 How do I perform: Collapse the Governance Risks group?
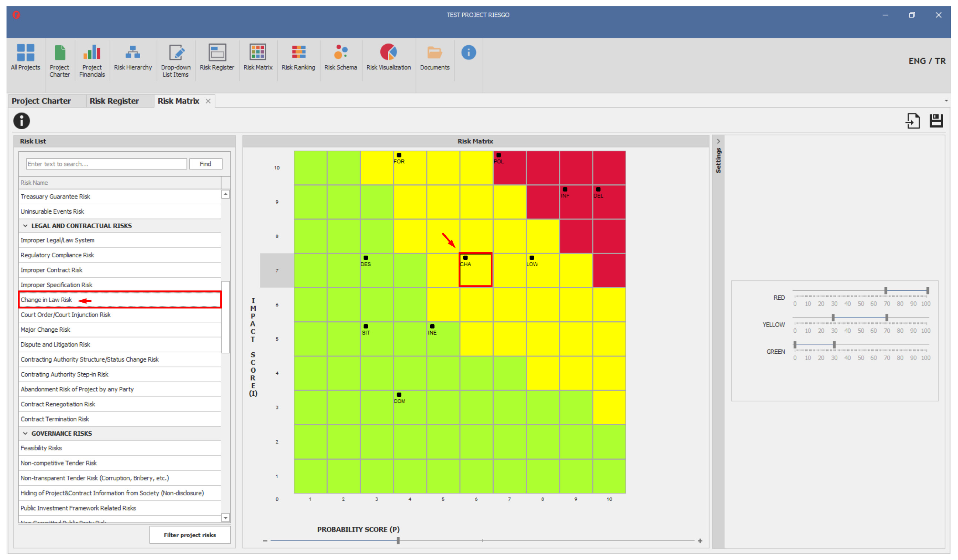[25, 433]
